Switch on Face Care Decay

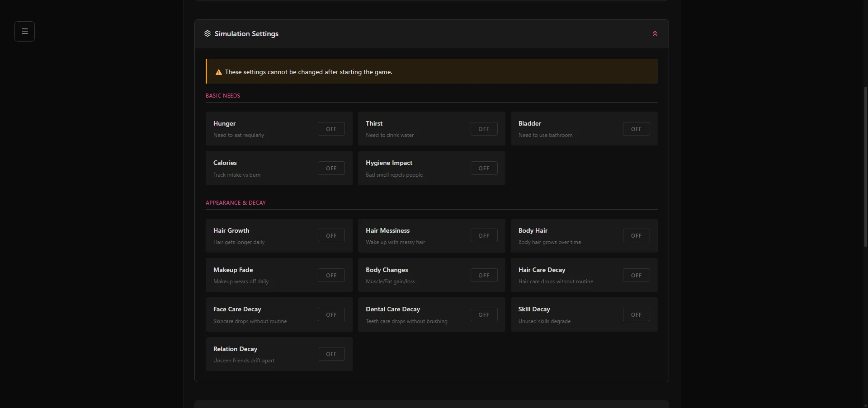pos(331,314)
